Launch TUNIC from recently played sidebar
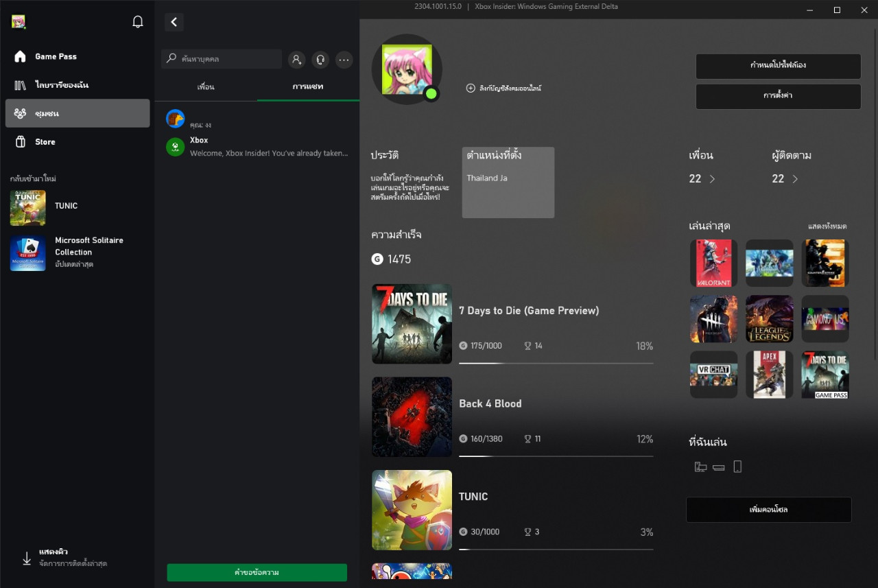This screenshot has width=878, height=588. coord(78,207)
